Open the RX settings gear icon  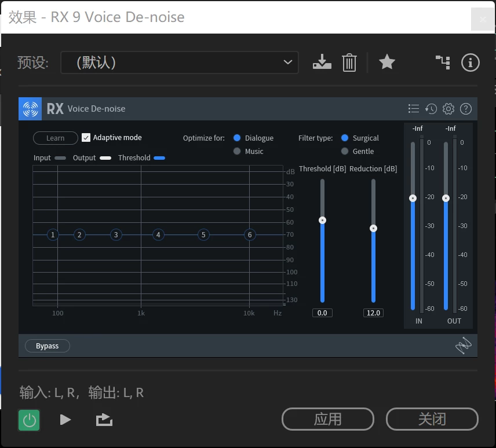[448, 109]
